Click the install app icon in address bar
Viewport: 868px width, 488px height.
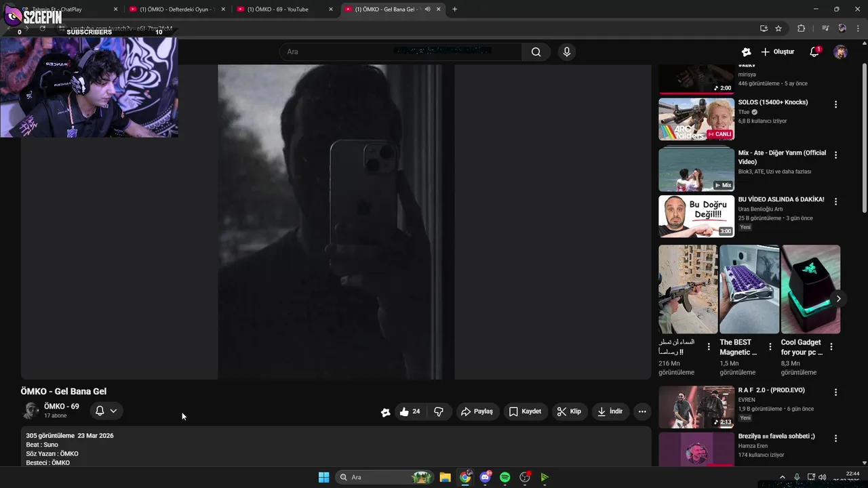pyautogui.click(x=764, y=28)
